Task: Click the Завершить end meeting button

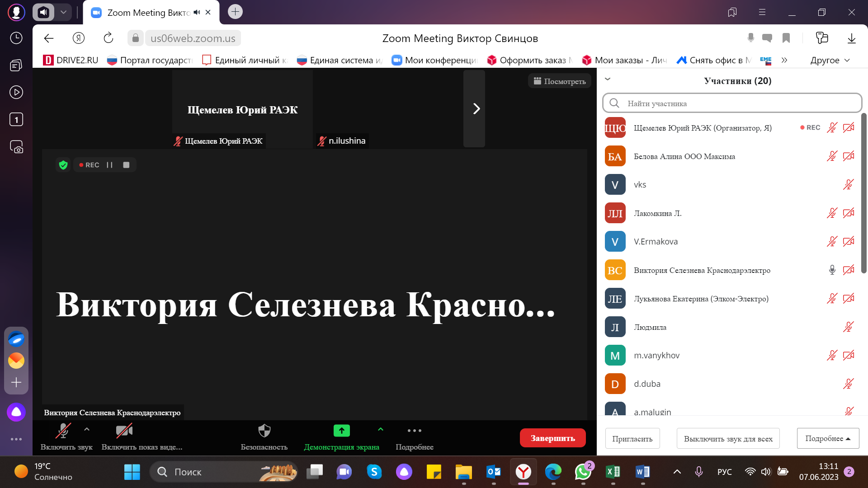Action: (552, 438)
